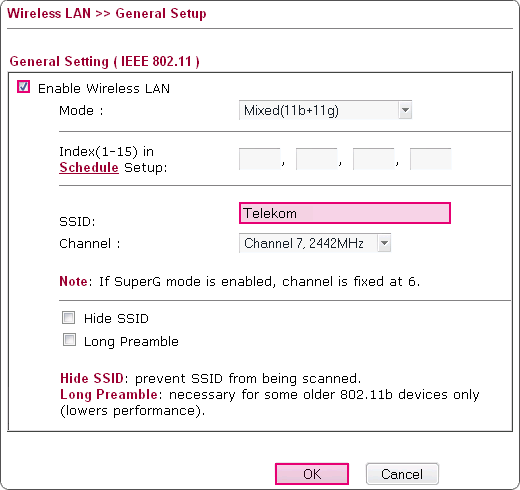
Task: Click the Enable Wireless LAN label text
Action: pos(104,88)
